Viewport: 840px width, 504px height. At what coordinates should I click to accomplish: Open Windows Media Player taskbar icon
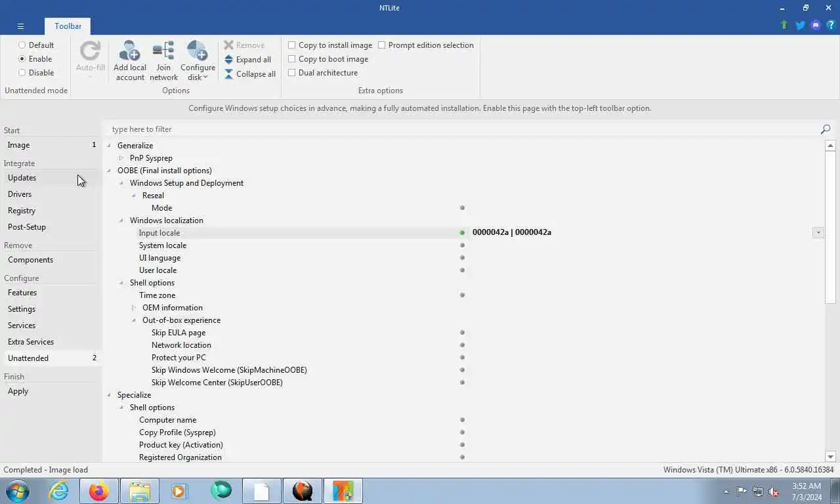point(179,491)
